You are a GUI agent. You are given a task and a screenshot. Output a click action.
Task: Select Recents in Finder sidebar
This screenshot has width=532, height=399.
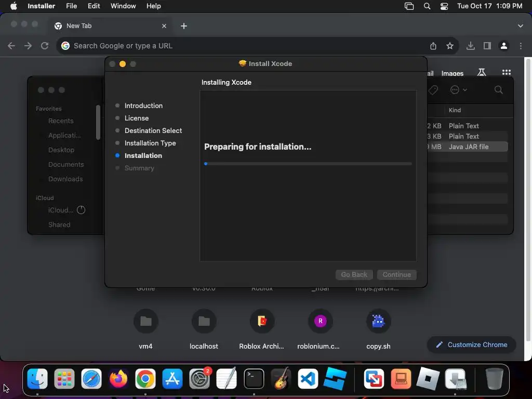click(61, 121)
